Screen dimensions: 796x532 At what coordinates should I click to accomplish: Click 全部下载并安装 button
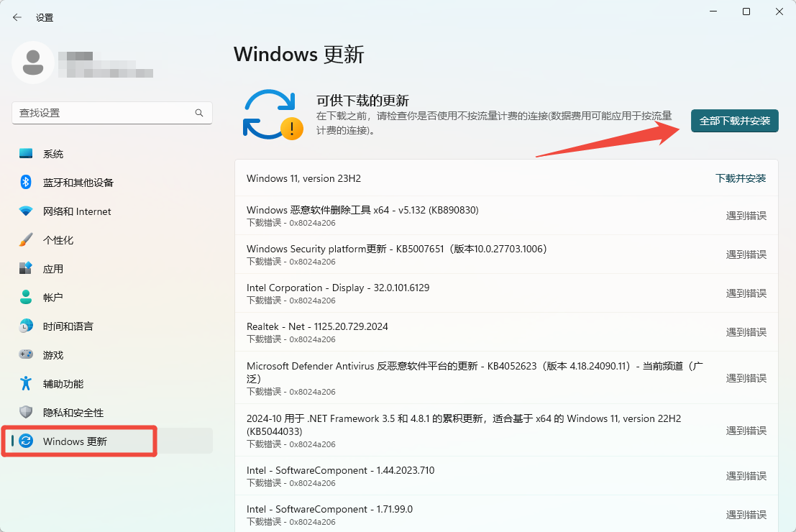pos(735,121)
